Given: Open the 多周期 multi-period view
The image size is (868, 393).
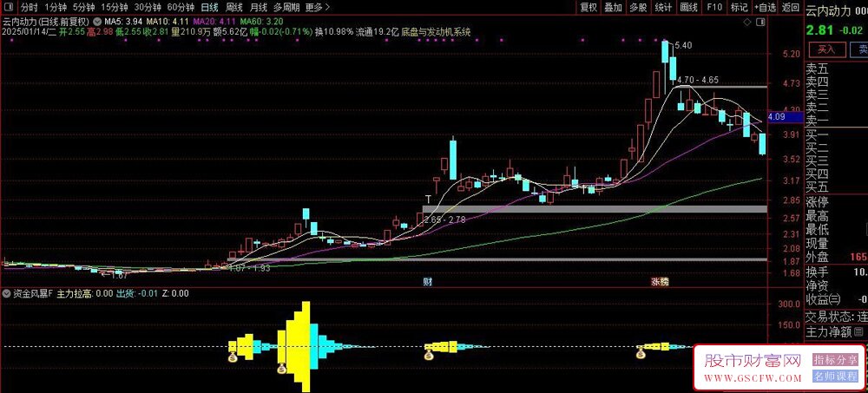Looking at the screenshot, I should [x=286, y=7].
